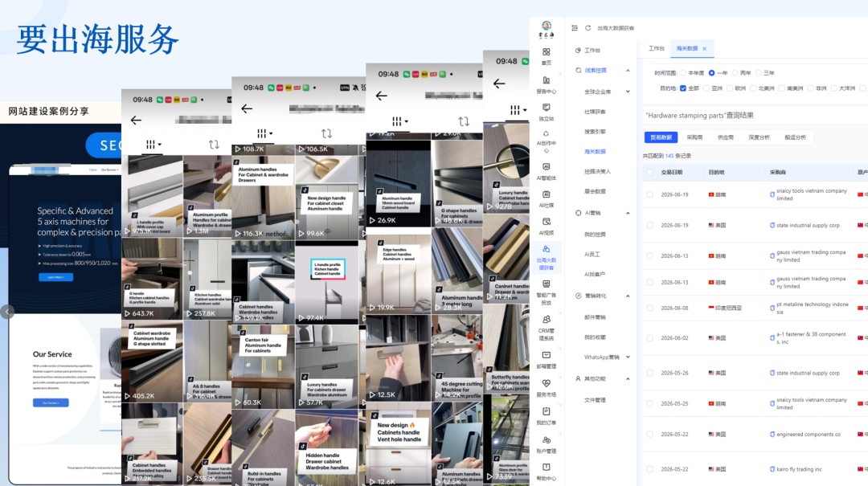Click pt metaline technology indonesia buyer link
The width and height of the screenshot is (868, 486).
(x=812, y=308)
